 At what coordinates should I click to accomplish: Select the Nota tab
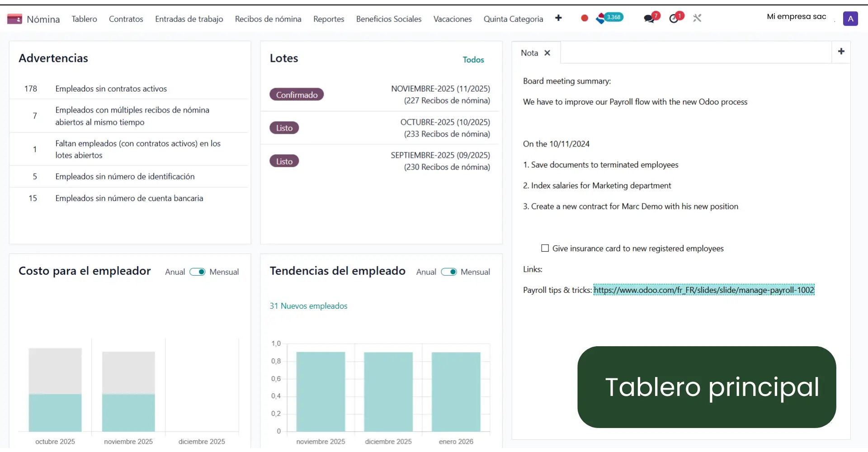[530, 53]
